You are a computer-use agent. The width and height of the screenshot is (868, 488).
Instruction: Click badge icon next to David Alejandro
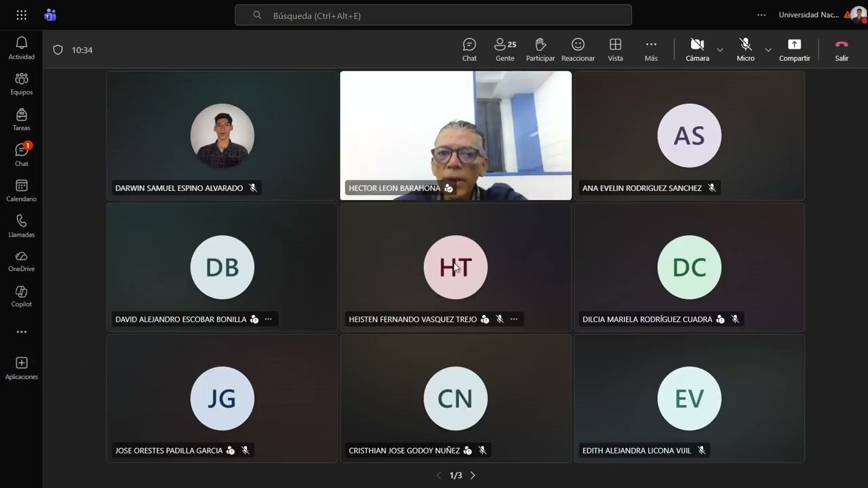click(254, 319)
